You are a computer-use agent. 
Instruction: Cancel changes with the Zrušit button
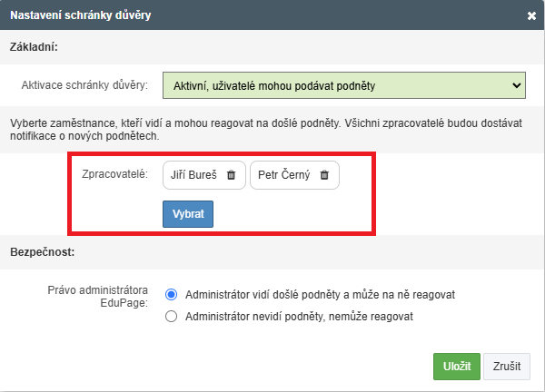point(507,367)
